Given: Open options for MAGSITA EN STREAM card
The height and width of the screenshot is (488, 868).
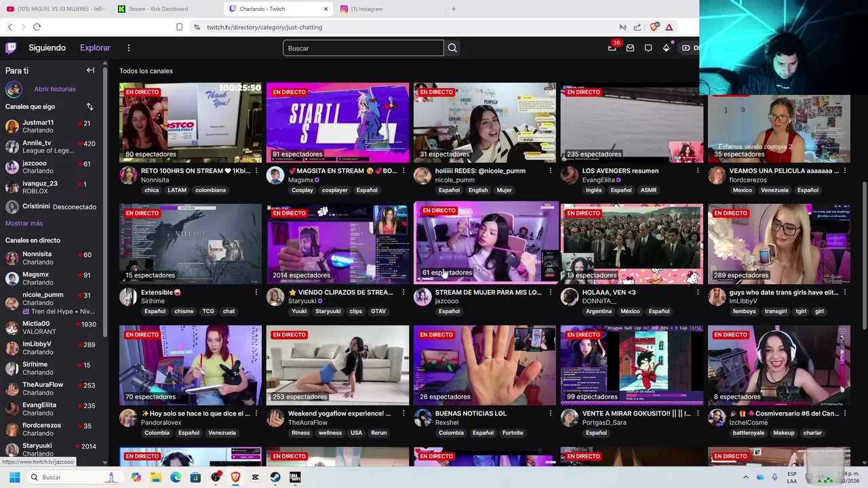Looking at the screenshot, I should click(403, 171).
